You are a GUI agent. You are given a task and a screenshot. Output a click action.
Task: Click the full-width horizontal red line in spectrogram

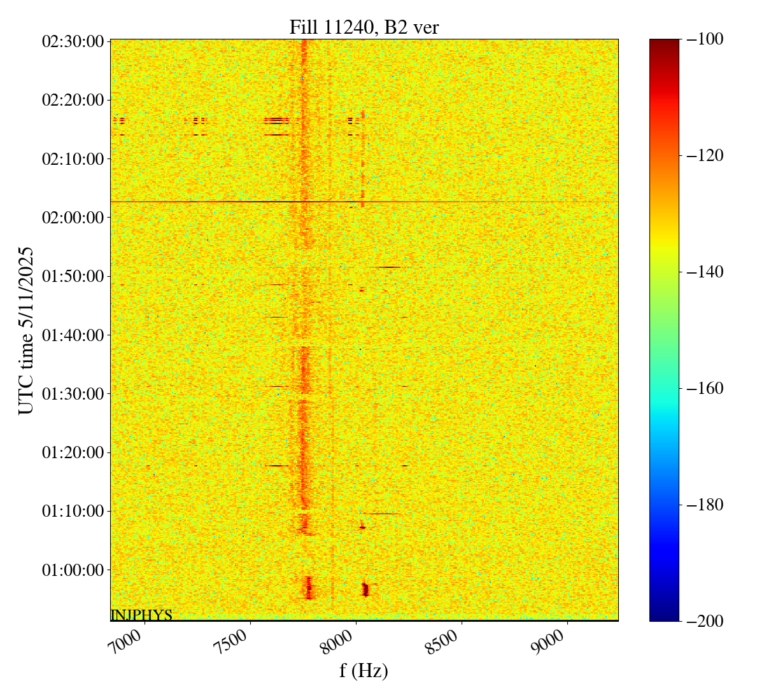click(446, 202)
